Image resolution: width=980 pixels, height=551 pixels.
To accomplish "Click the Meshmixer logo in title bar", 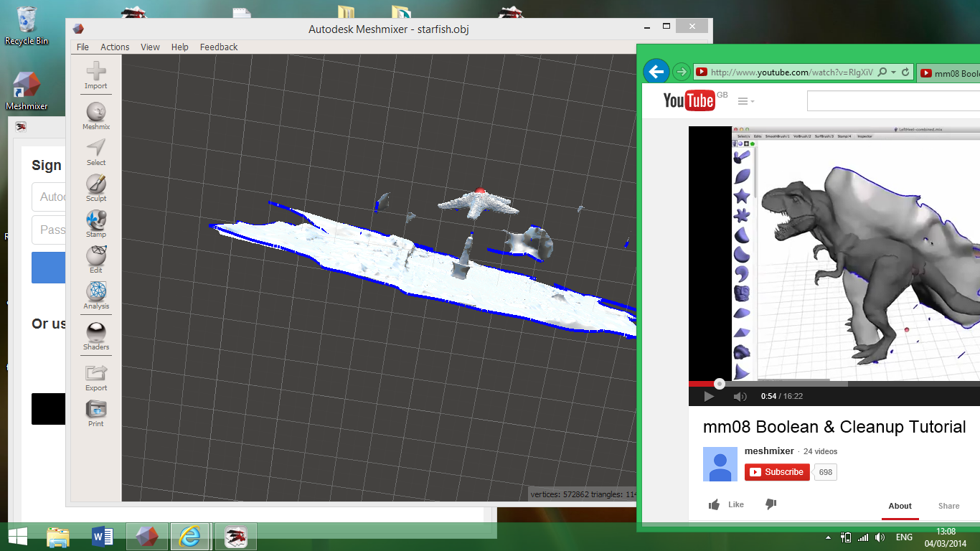I will pyautogui.click(x=77, y=29).
